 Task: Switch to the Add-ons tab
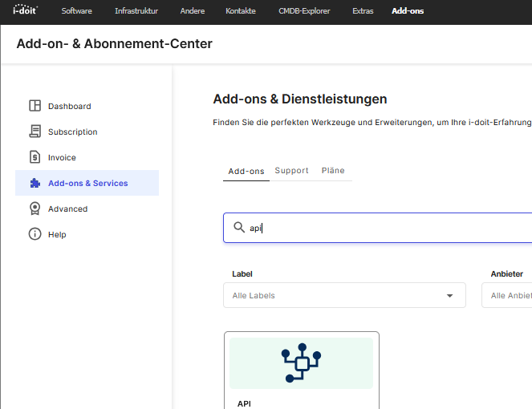(x=246, y=171)
